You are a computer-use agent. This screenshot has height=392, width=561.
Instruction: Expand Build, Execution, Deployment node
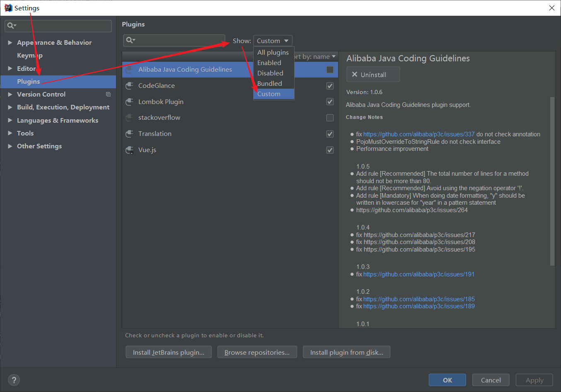(10, 107)
